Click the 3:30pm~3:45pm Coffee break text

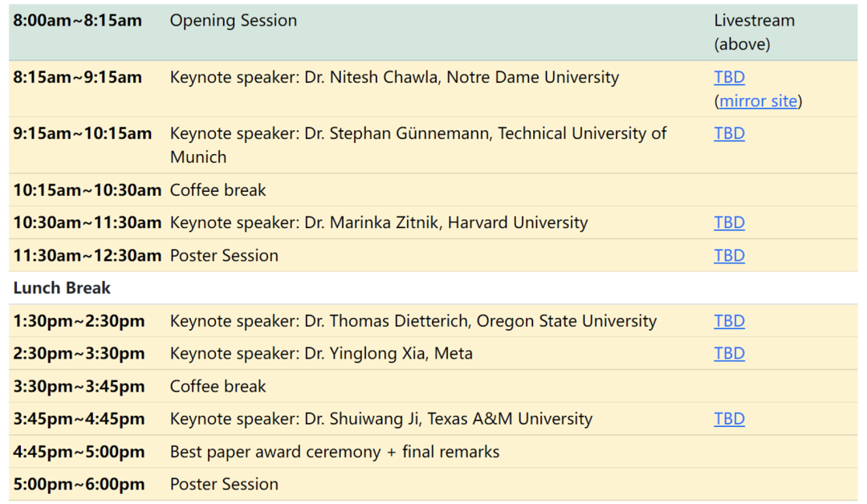coord(218,387)
